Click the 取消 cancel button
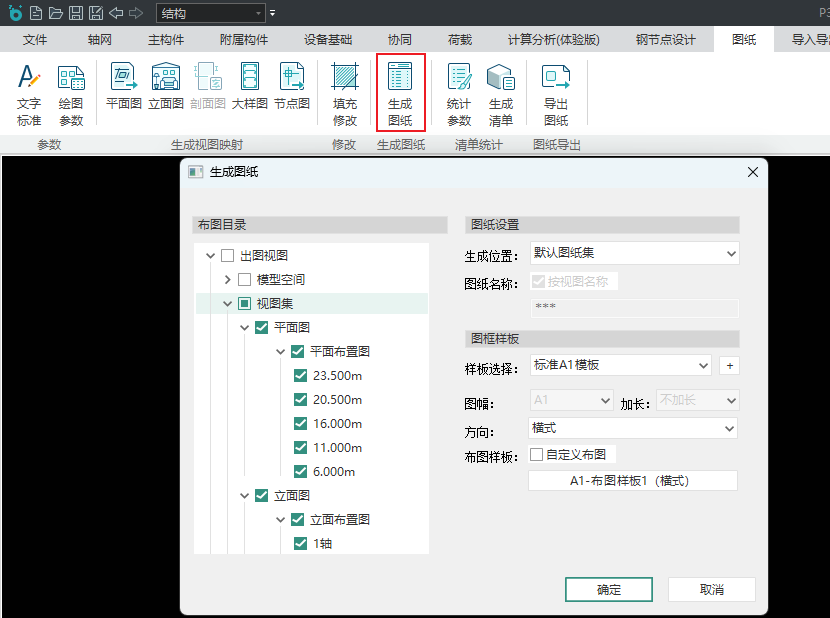Viewport: 830px width, 618px height. click(711, 590)
